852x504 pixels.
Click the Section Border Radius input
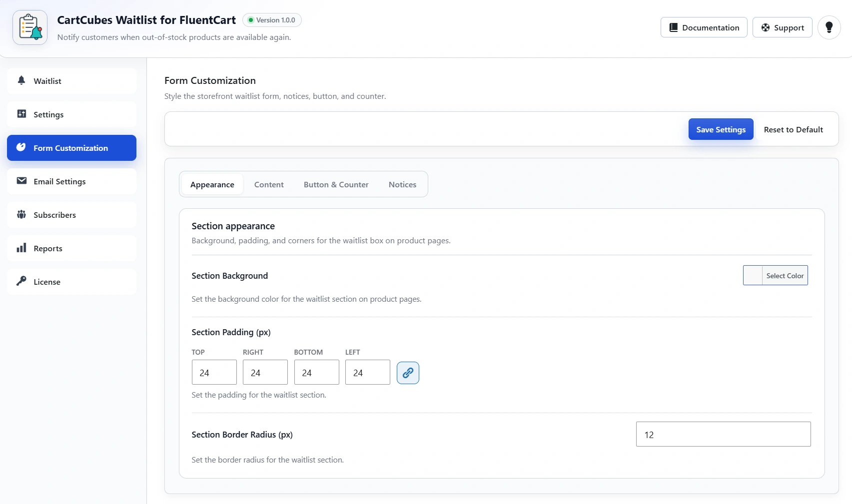724,435
